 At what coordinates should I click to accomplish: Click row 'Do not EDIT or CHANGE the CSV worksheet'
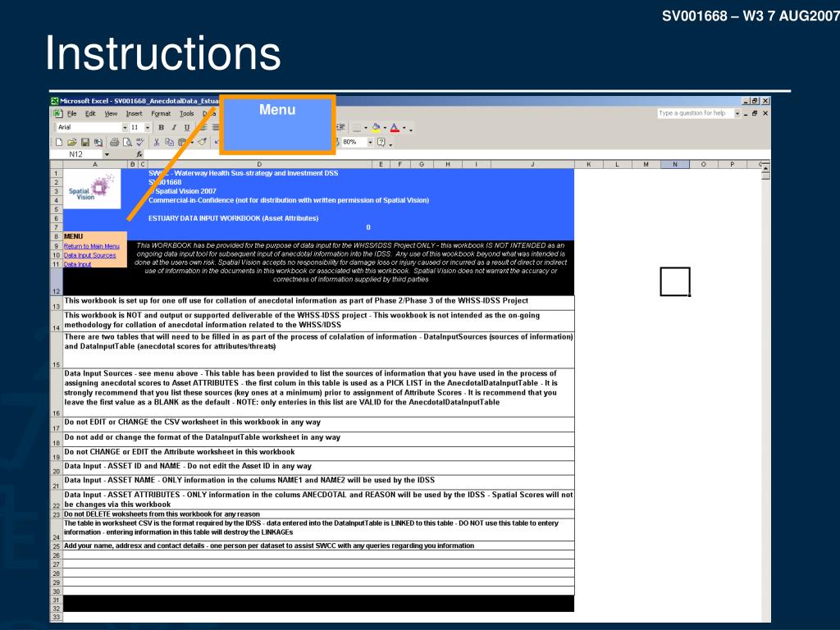pyautogui.click(x=319, y=424)
